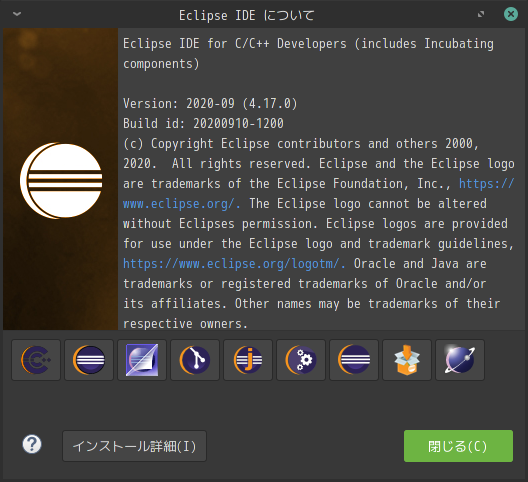Select the Eclipse-striped icon next to the C++ icon
Screen dimensions: 528x482
click(89, 360)
